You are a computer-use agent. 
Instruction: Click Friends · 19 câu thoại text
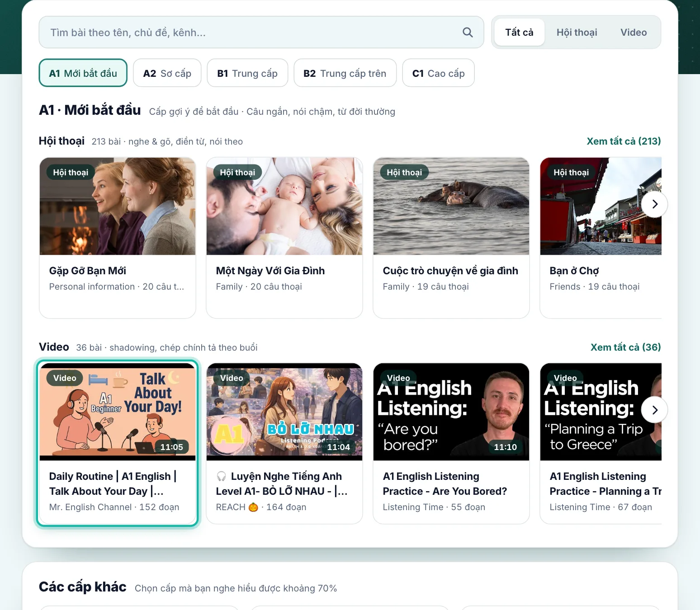595,286
